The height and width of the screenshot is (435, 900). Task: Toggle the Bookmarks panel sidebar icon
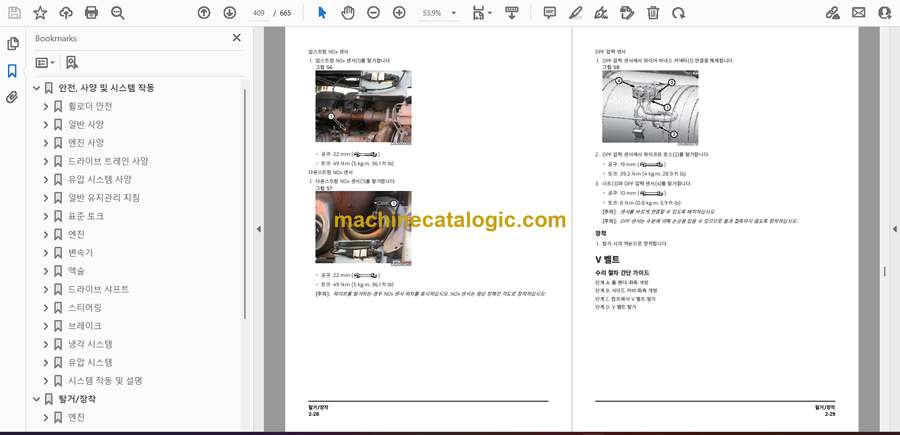12,71
